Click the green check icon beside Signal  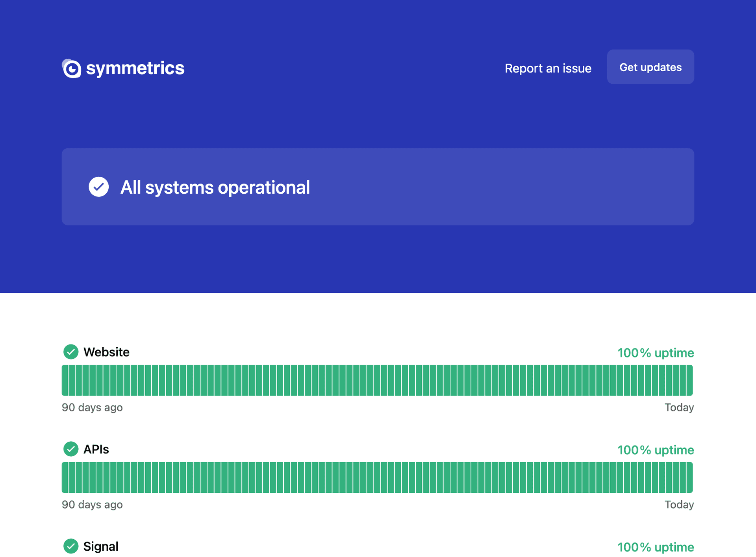click(x=71, y=546)
